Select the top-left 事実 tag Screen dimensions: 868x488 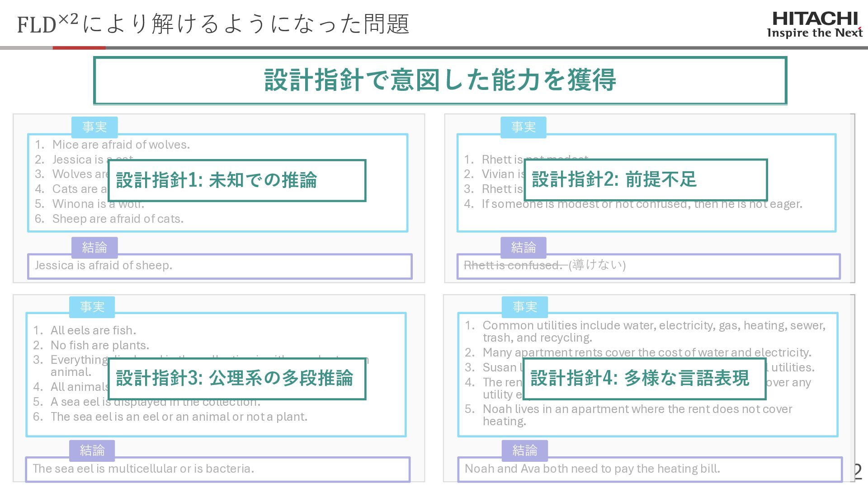click(94, 127)
